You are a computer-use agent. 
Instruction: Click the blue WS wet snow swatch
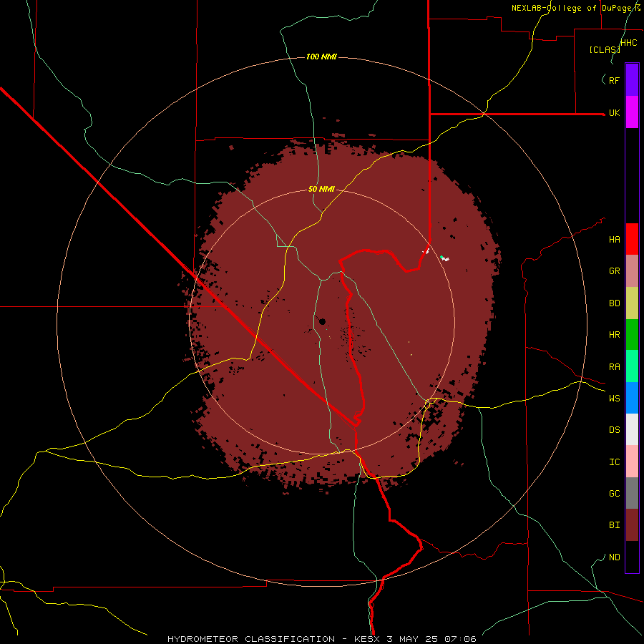click(x=632, y=398)
